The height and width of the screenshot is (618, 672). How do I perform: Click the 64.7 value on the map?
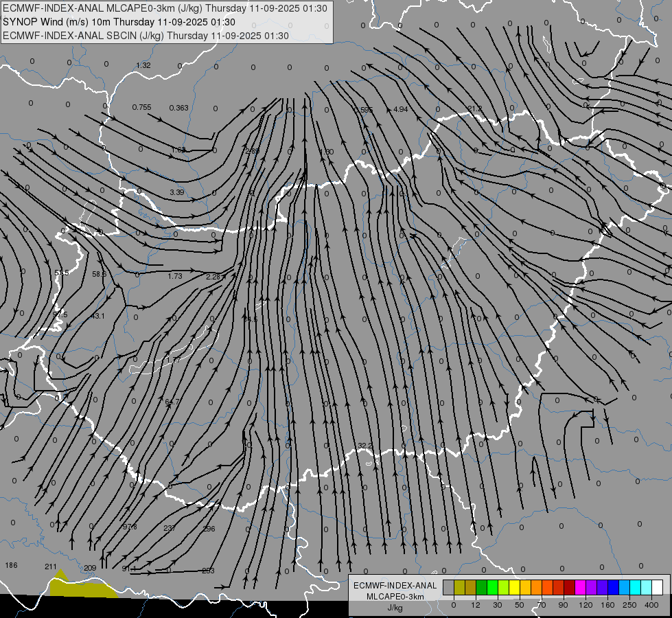click(x=172, y=402)
